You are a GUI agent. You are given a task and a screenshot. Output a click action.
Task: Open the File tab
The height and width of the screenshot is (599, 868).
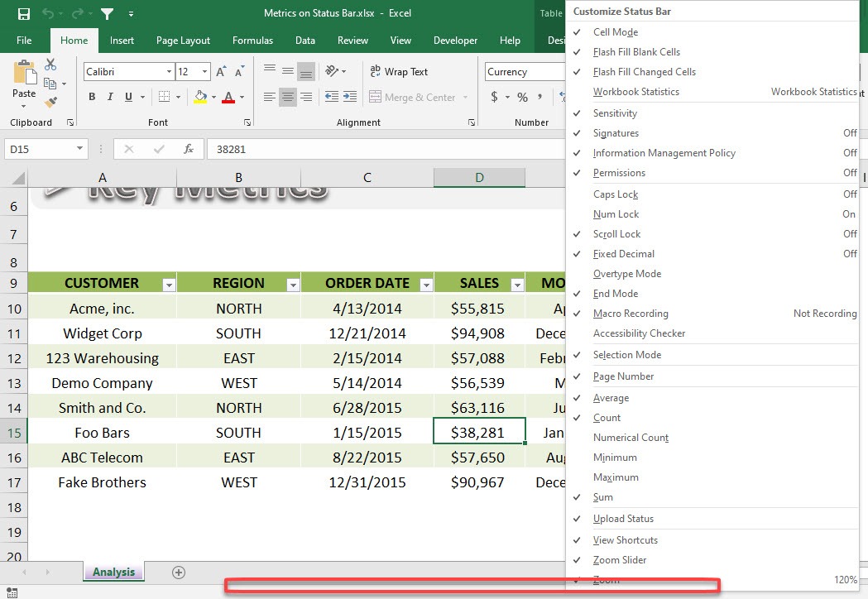(x=24, y=41)
